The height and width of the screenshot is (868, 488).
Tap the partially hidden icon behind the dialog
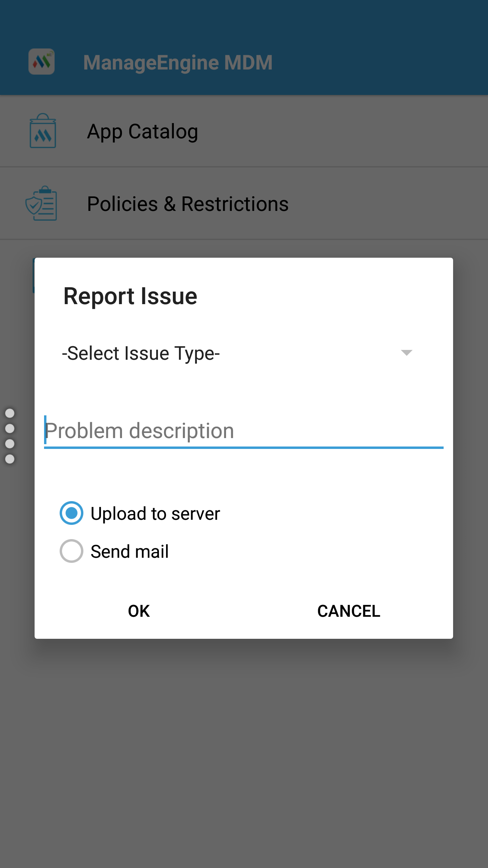[x=34, y=275]
